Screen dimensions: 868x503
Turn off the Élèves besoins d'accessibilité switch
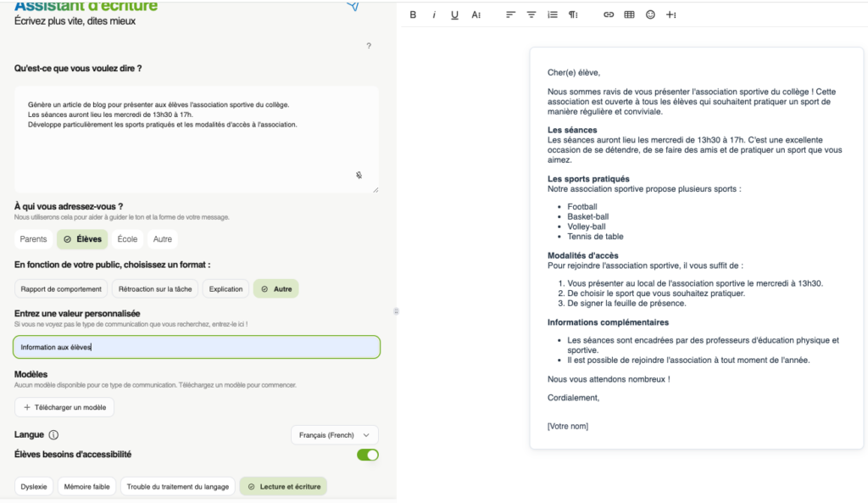367,455
